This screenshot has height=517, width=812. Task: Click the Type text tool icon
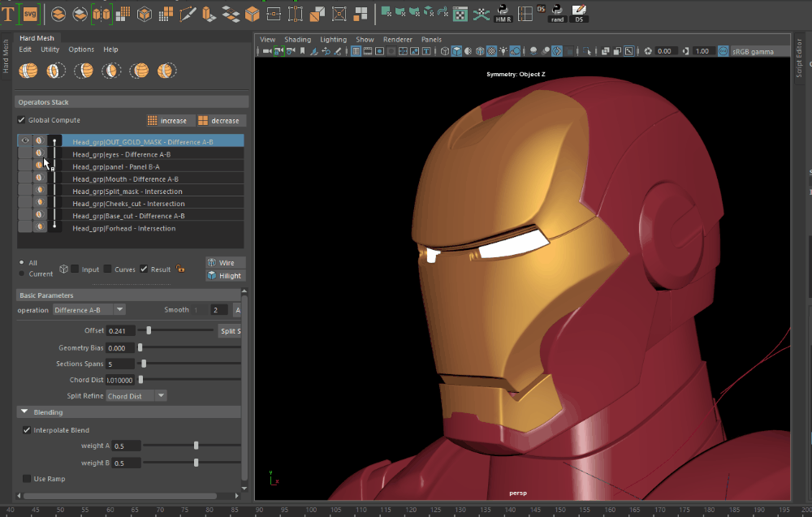(x=9, y=14)
